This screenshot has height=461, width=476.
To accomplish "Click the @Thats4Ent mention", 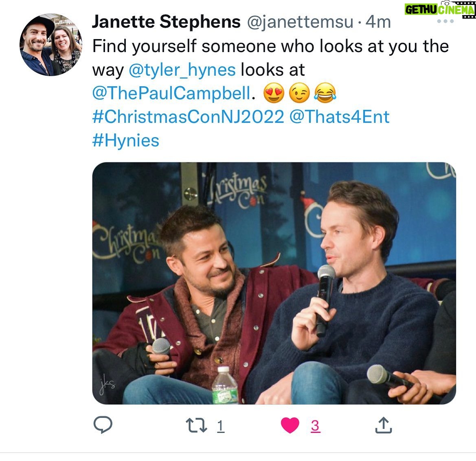I will click(340, 117).
